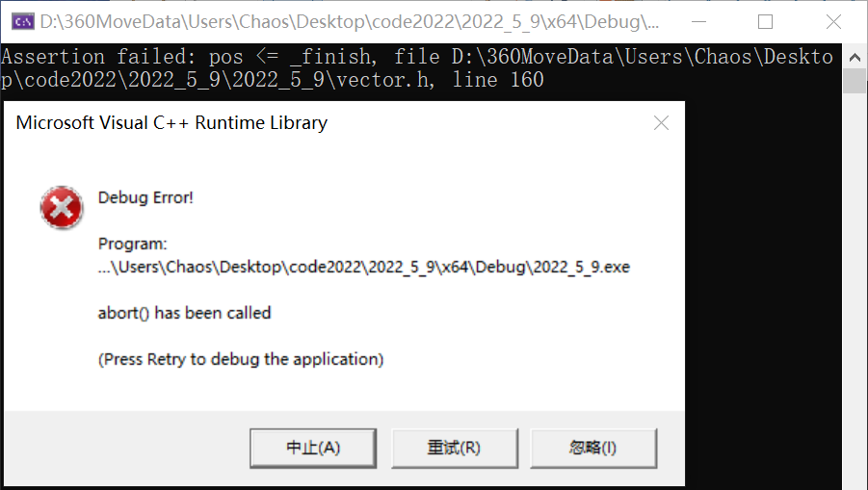Close the Runtime Library error dialog
The width and height of the screenshot is (868, 490).
[661, 123]
